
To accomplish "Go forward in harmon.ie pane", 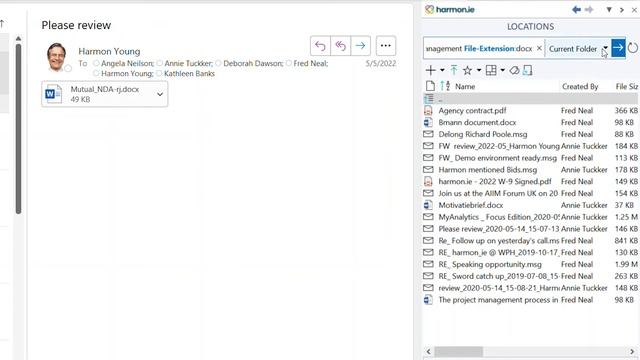I will (589, 9).
